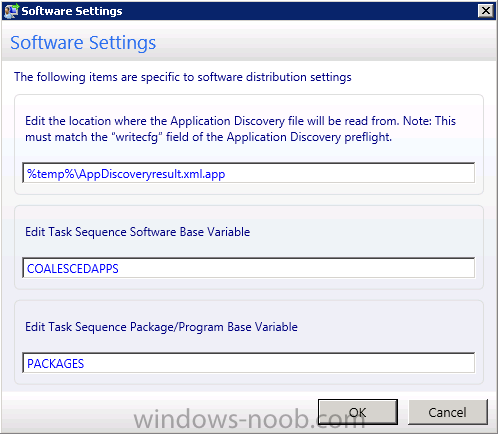
Task: Dismiss changes with the Cancel button
Action: 448,412
